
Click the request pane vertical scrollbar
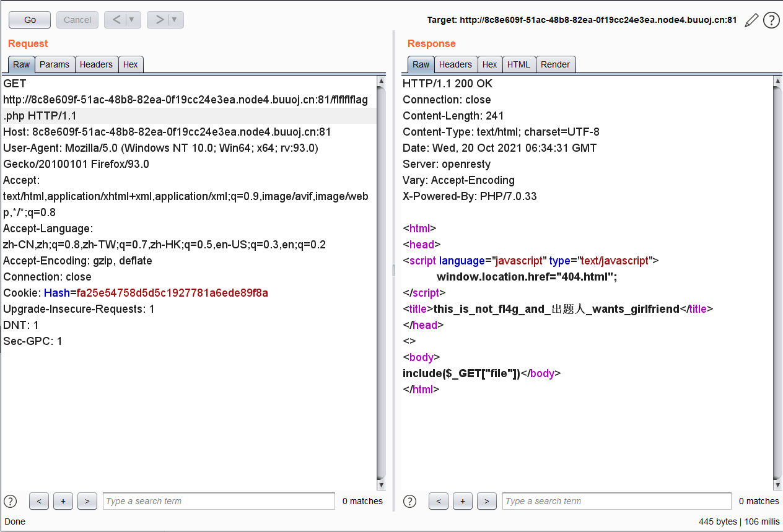pos(381,279)
